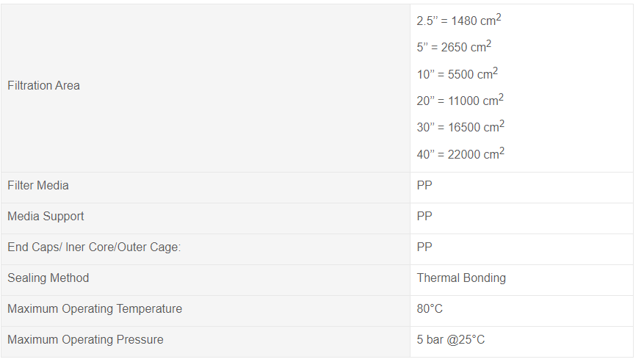Select the 2.5” = 1480 cm2 value
The width and height of the screenshot is (644, 362).
tap(459, 20)
